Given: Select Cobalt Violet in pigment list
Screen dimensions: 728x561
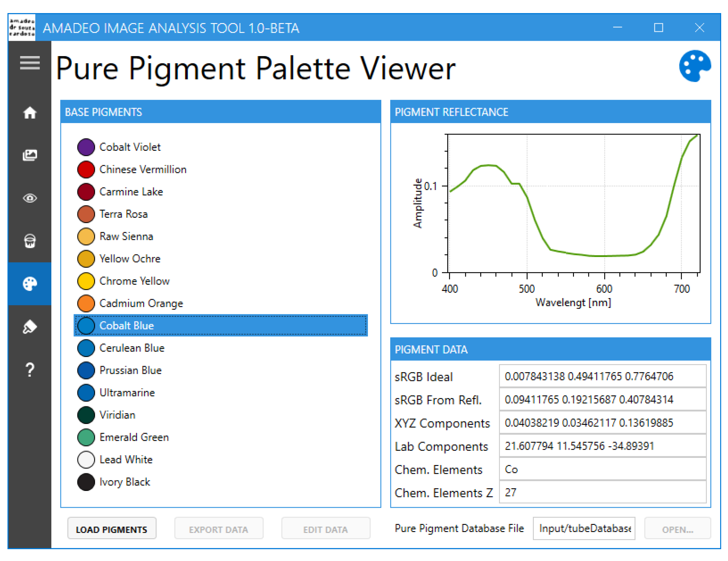Looking at the screenshot, I should tap(130, 147).
